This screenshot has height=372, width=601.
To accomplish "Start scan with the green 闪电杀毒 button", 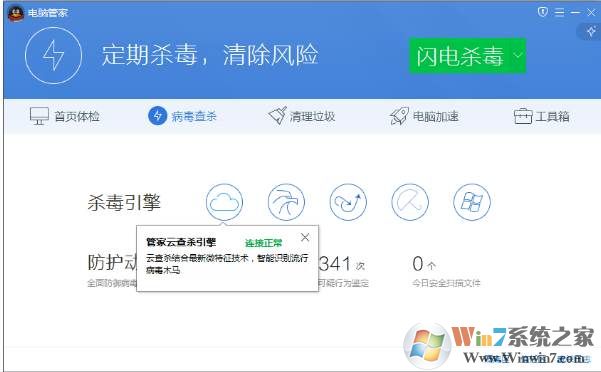I will click(460, 56).
